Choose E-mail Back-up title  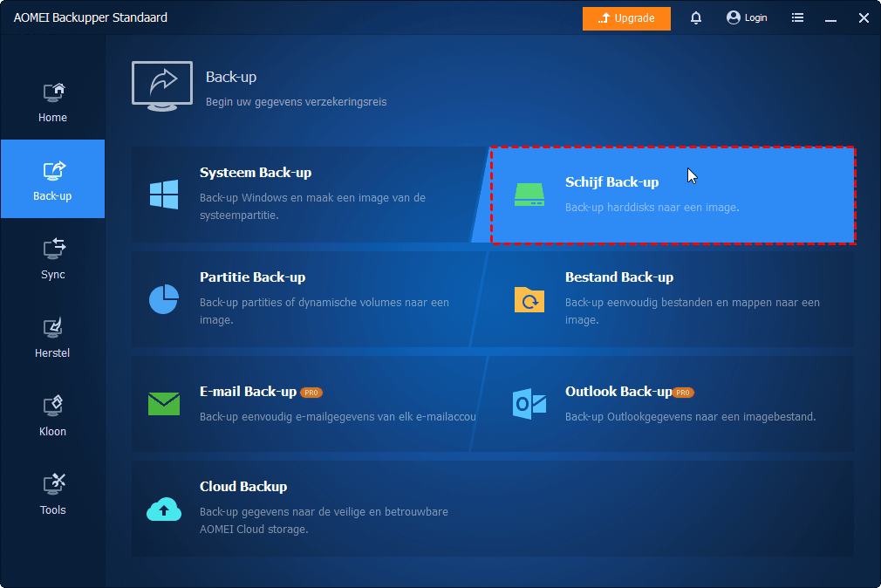coord(249,391)
